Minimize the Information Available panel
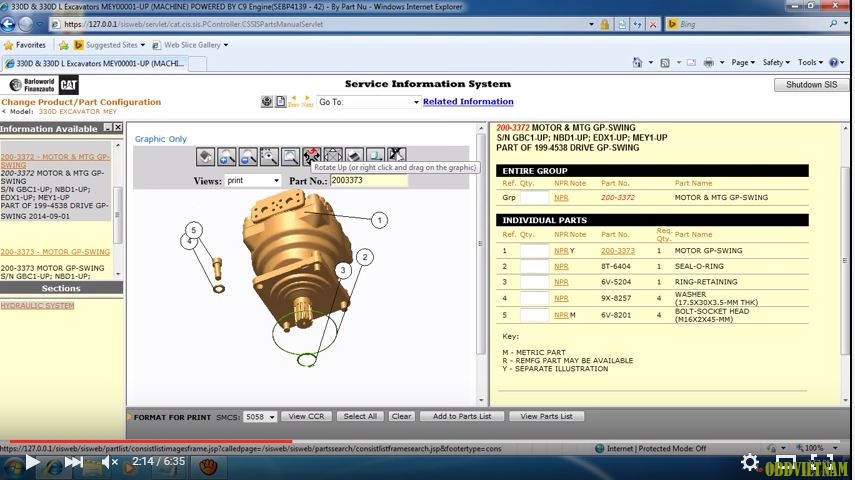This screenshot has height=480, width=855. [x=106, y=128]
